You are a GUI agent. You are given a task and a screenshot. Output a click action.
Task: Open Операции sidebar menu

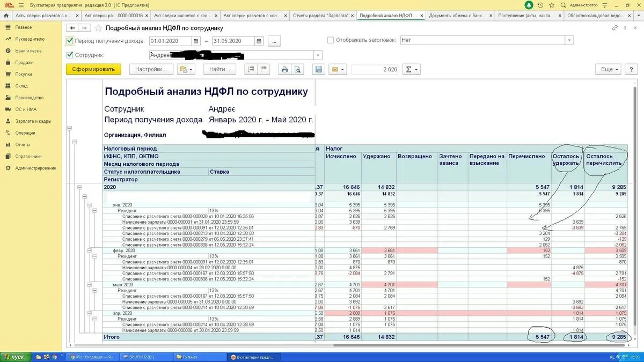coord(25,133)
